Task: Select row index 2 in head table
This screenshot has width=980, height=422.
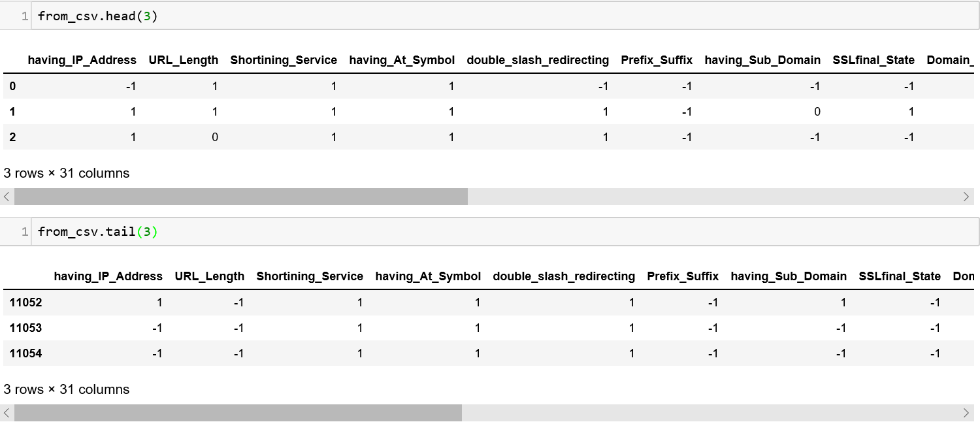Action: [12, 137]
